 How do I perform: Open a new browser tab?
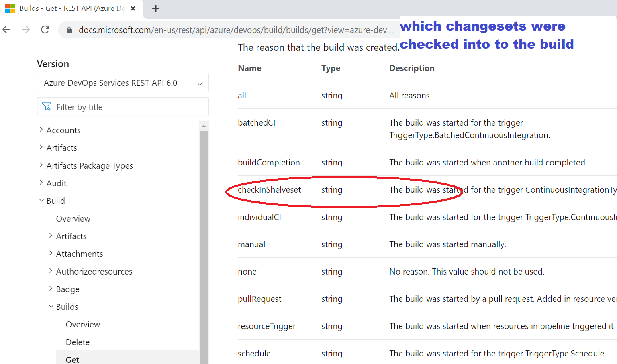pos(156,8)
